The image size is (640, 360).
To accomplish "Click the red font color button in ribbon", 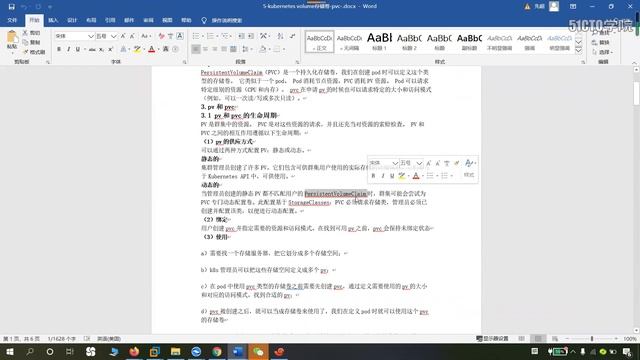I will point(151,49).
